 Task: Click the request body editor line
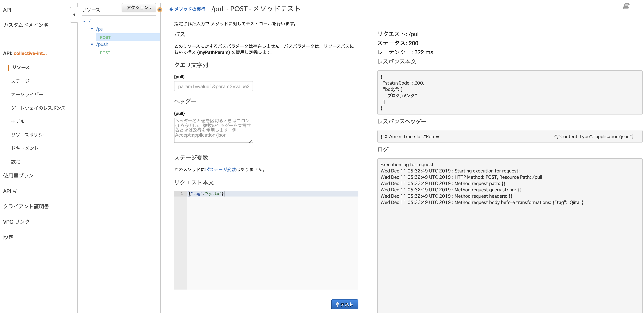[273, 194]
